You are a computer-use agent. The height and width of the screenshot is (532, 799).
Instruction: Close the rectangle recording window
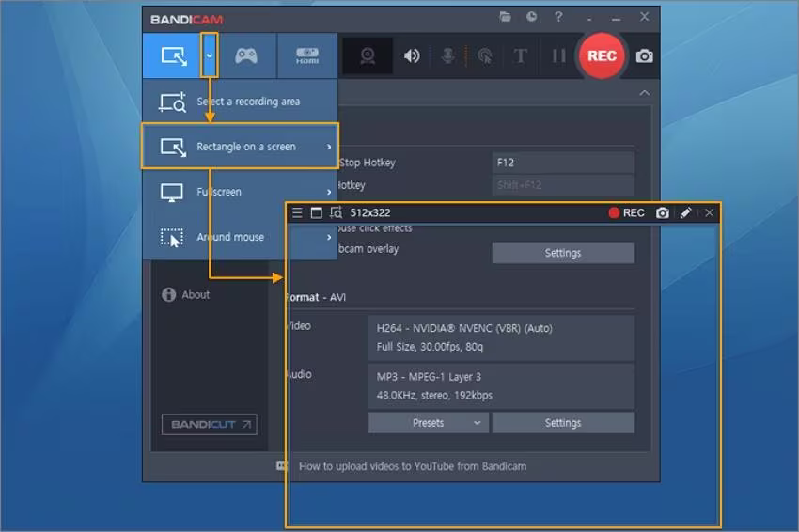click(x=710, y=213)
